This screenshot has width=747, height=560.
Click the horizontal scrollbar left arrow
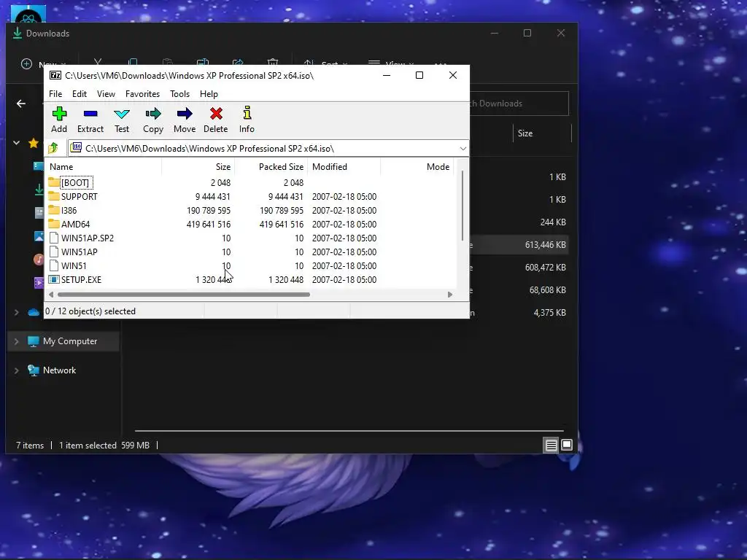[x=51, y=295]
